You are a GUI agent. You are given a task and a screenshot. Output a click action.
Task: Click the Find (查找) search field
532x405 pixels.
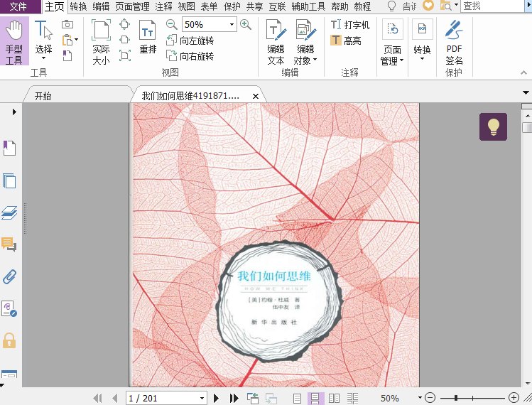coord(493,6)
